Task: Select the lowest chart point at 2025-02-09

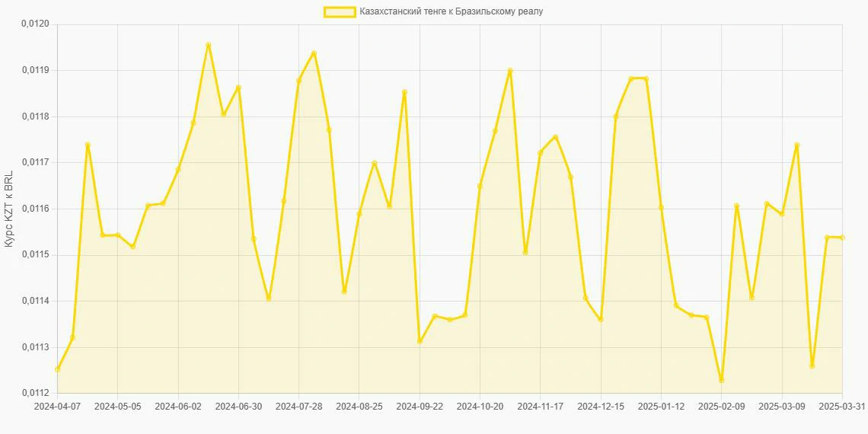Action: [721, 380]
